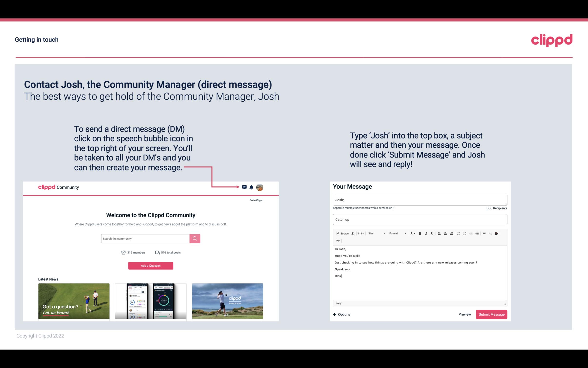Screen dimensions: 588x368
Task: Click the recipient name input field
Action: tap(419, 200)
